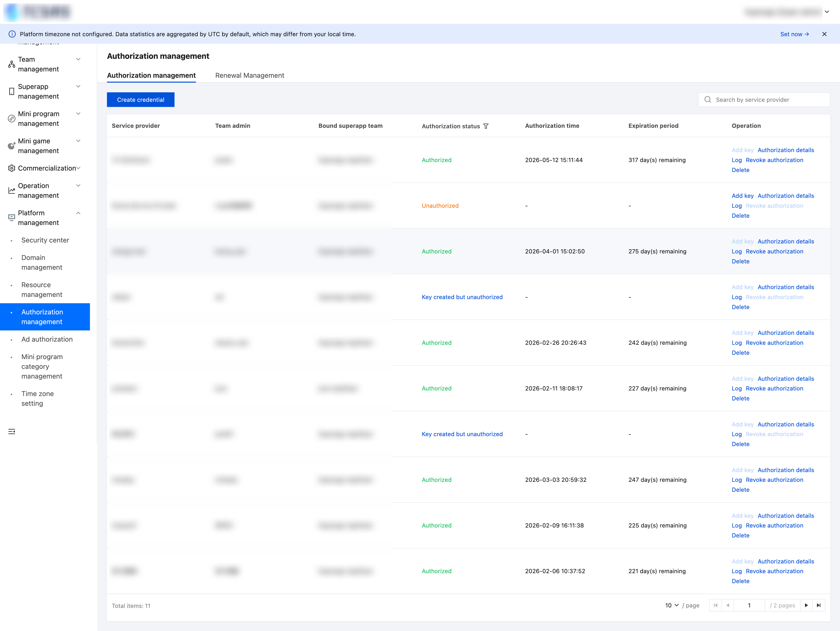Image resolution: width=840 pixels, height=631 pixels.
Task: Focus the Search by service provider field
Action: (764, 99)
